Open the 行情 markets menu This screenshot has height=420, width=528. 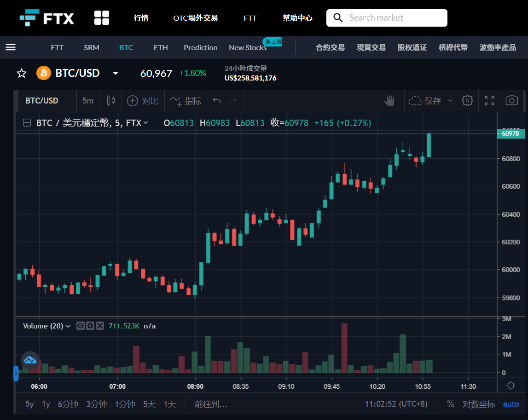(x=141, y=18)
